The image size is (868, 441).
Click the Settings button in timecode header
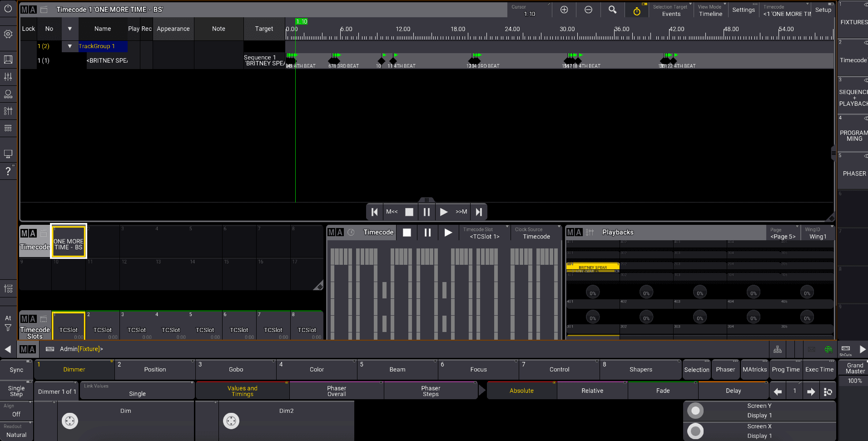click(743, 10)
